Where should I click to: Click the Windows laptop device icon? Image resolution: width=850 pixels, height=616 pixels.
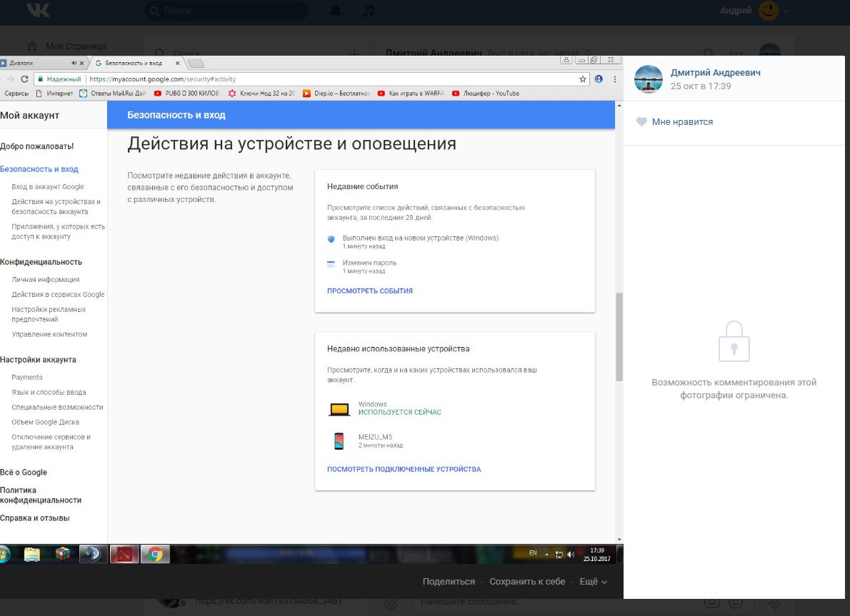click(339, 409)
